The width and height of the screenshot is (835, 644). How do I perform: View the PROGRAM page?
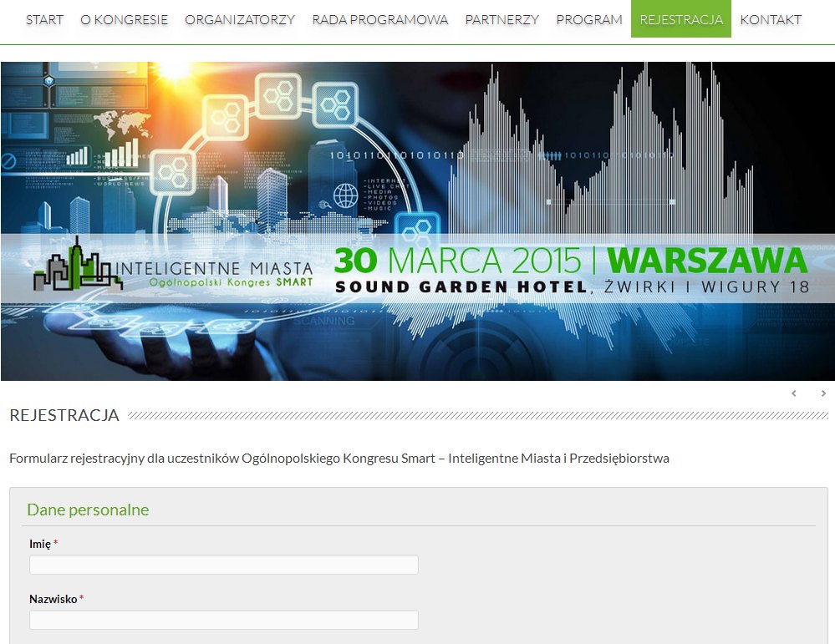pyautogui.click(x=589, y=20)
